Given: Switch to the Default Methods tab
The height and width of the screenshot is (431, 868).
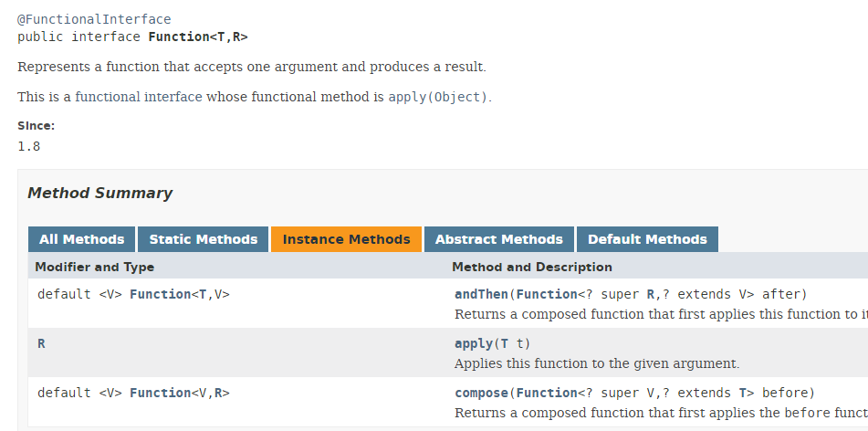Looking at the screenshot, I should coord(646,239).
